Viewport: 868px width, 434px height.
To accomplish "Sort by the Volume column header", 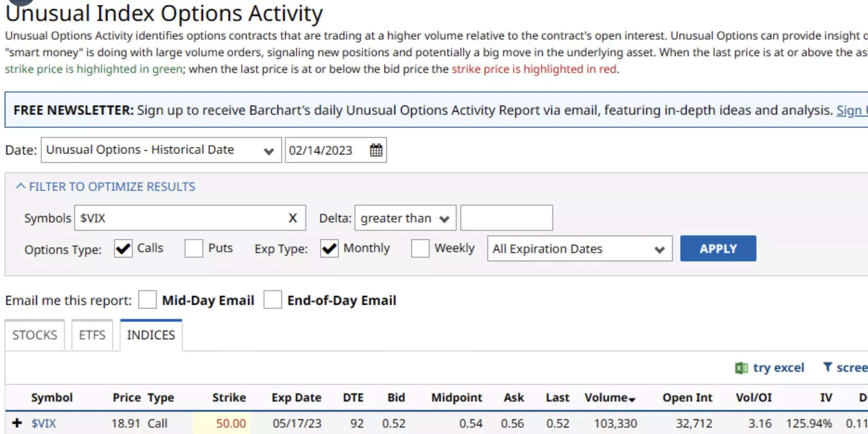I will (609, 398).
